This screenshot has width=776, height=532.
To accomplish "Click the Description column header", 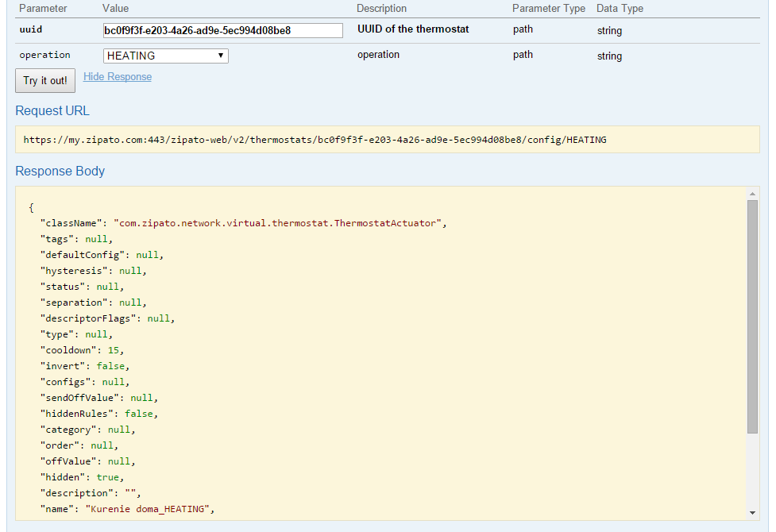I will (381, 9).
